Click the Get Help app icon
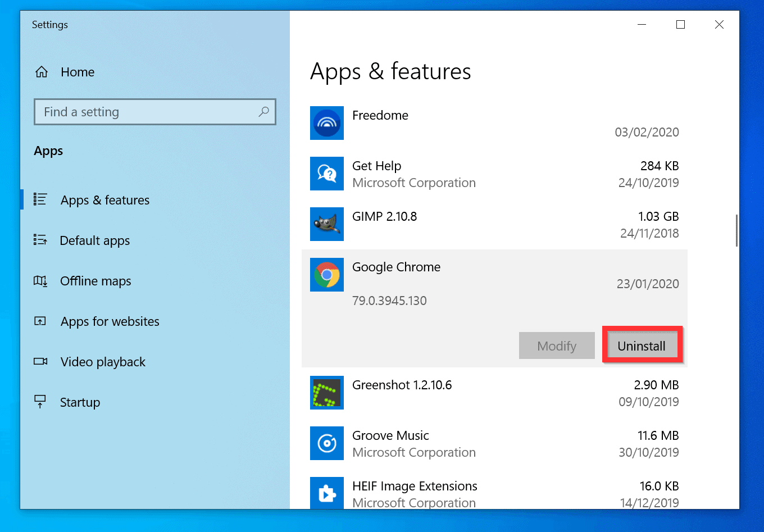Image resolution: width=764 pixels, height=532 pixels. click(326, 174)
